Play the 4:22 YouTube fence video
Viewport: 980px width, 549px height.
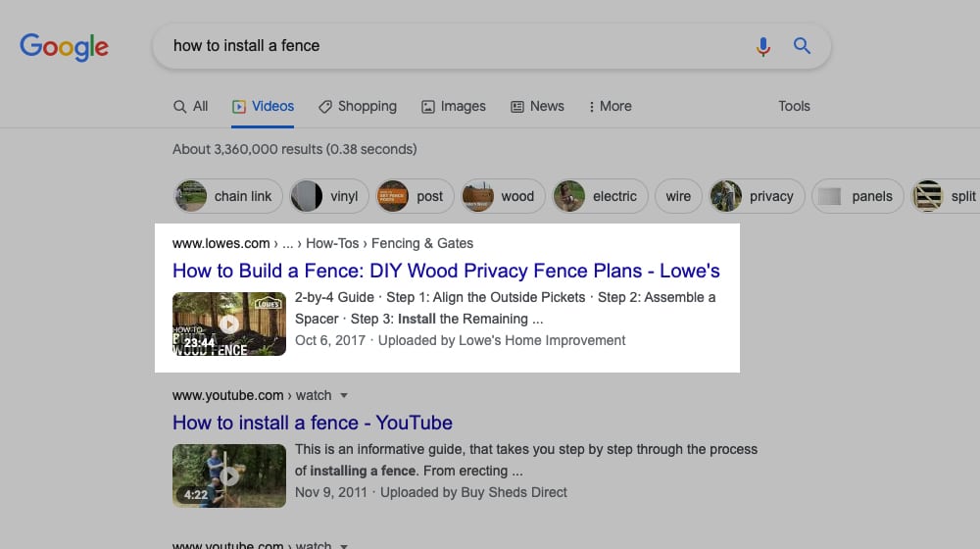coord(229,475)
